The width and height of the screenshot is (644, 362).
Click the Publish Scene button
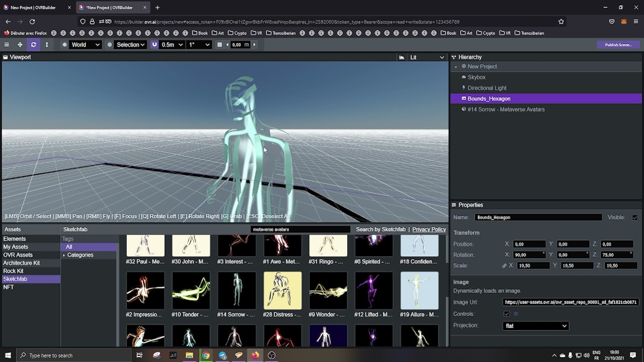pyautogui.click(x=618, y=45)
